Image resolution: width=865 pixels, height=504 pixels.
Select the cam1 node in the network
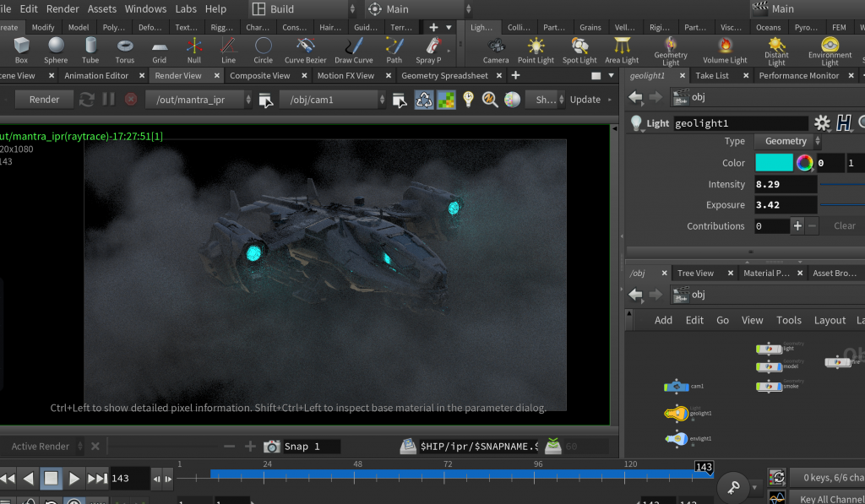click(677, 387)
